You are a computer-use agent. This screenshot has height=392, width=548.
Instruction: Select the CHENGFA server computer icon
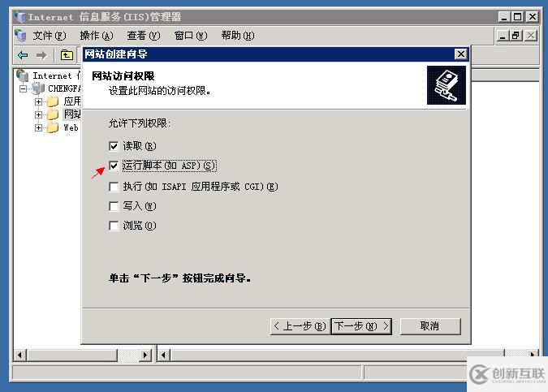38,88
